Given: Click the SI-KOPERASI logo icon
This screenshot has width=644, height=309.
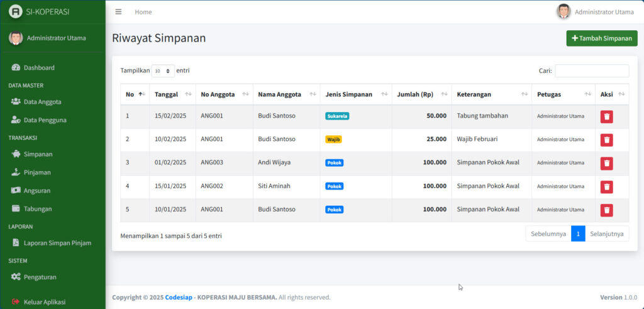Looking at the screenshot, I should point(16,11).
